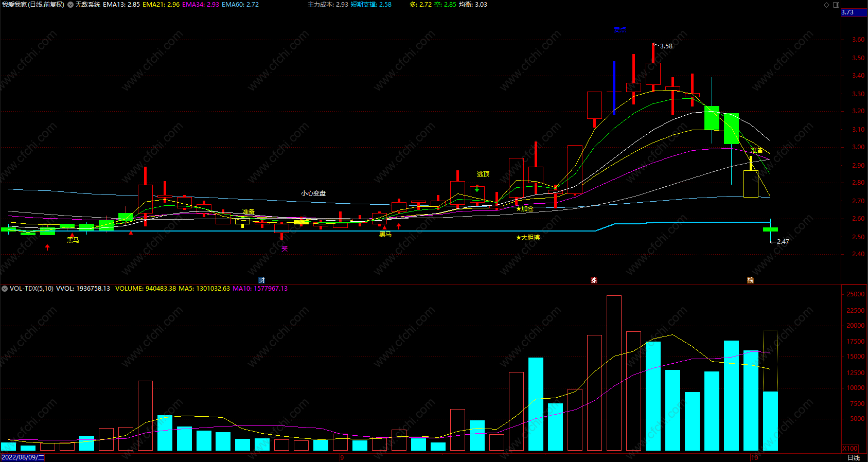Toggle the side panel icon at top right
The image size is (868, 462).
point(836,5)
